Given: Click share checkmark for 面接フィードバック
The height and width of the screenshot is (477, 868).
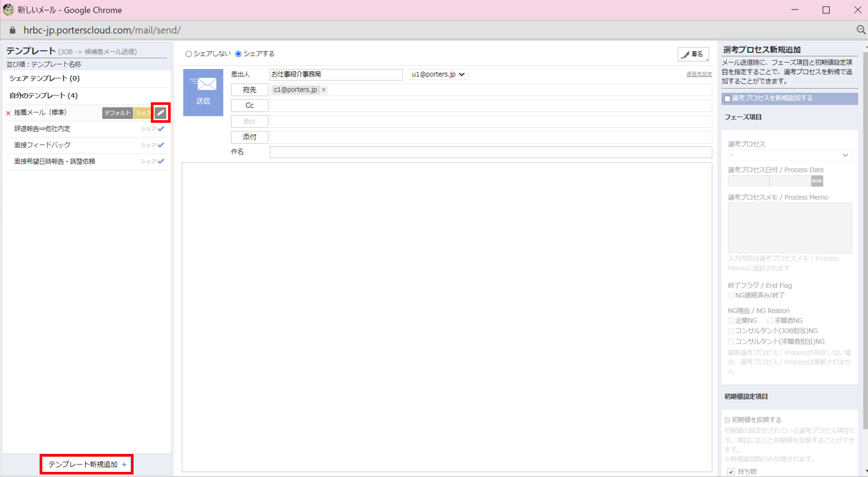Looking at the screenshot, I should click(161, 145).
